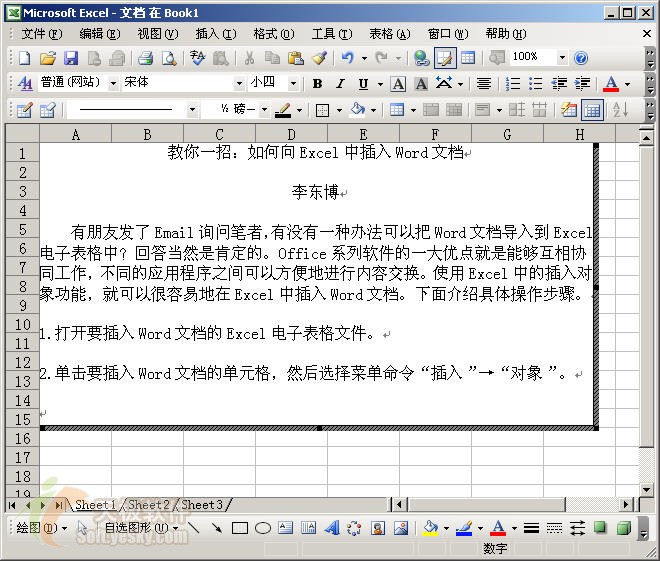This screenshot has height=561, width=660.
Task: Toggle numbered list formatting
Action: (x=513, y=84)
